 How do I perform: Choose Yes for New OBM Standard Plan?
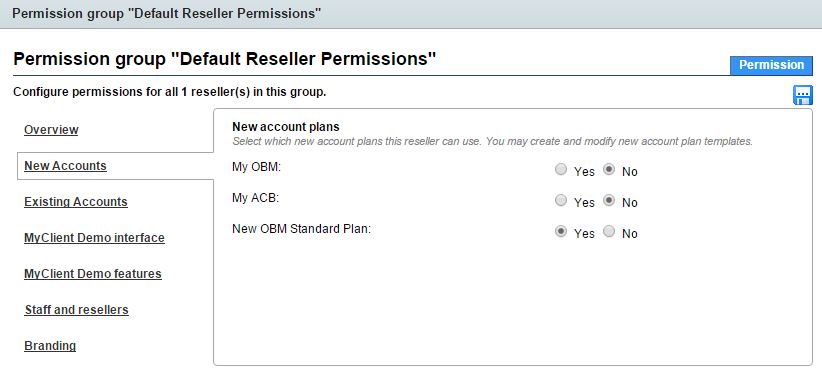click(x=561, y=232)
